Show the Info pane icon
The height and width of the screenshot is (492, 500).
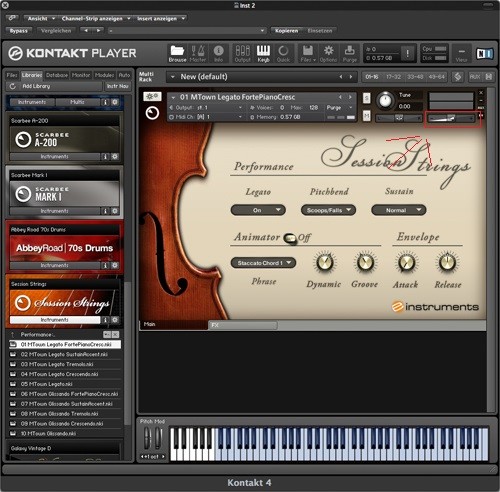[219, 53]
